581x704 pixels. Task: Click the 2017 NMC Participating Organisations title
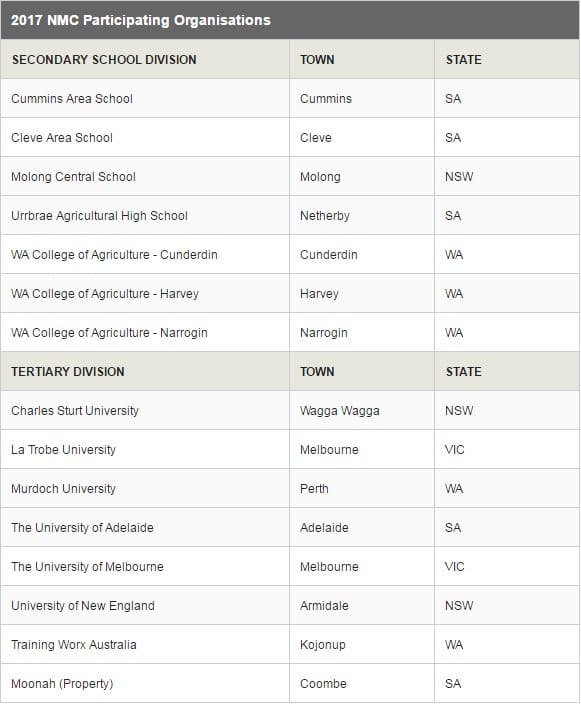click(x=141, y=20)
